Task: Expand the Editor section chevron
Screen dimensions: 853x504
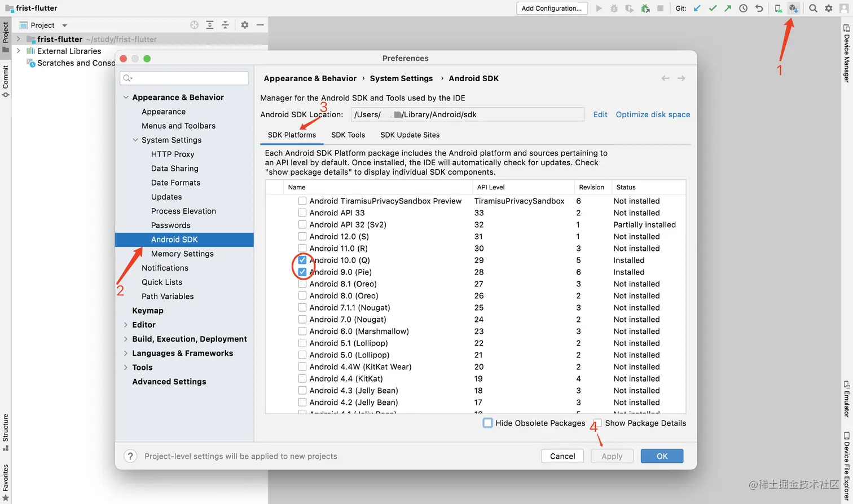Action: (x=125, y=325)
